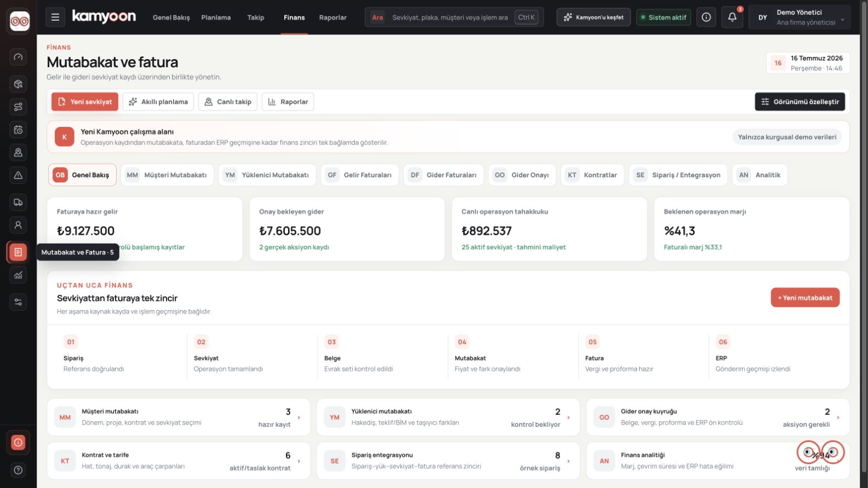Open the Planlama top menu
Viewport: 868px width, 488px height.
tap(216, 18)
